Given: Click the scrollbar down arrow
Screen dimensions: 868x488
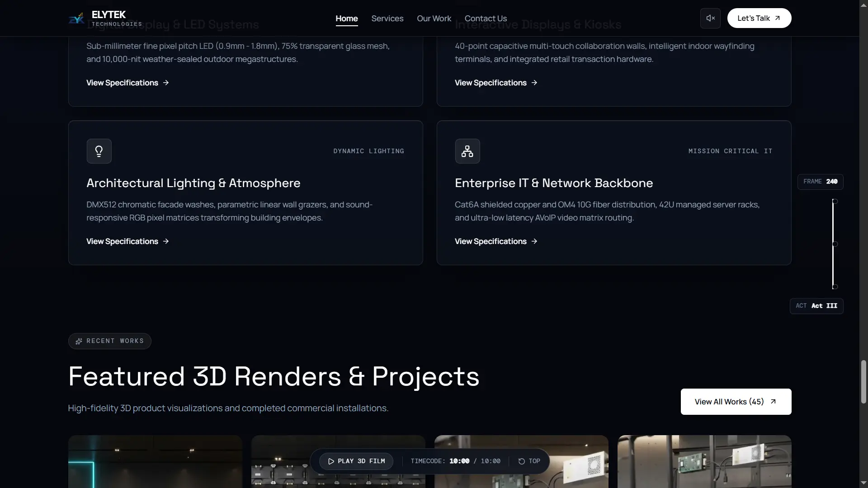Looking at the screenshot, I should [863, 483].
